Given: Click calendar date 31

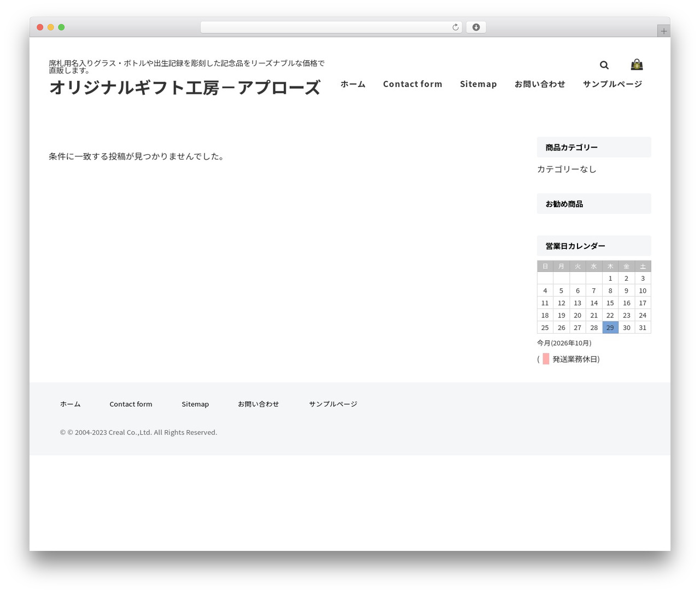Looking at the screenshot, I should (643, 328).
